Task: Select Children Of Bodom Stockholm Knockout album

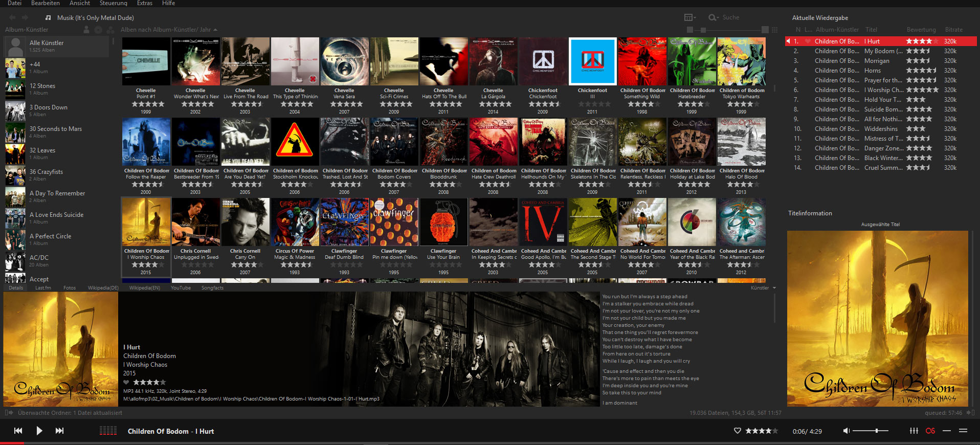Action: click(295, 142)
